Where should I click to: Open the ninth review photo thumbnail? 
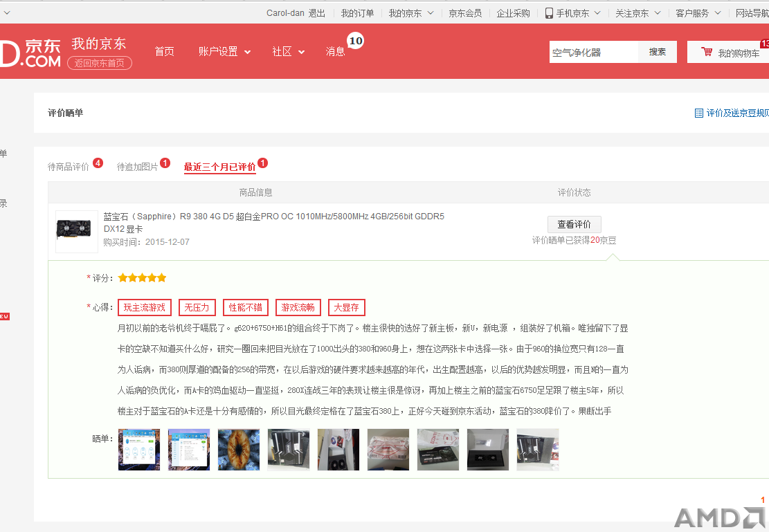tap(538, 450)
